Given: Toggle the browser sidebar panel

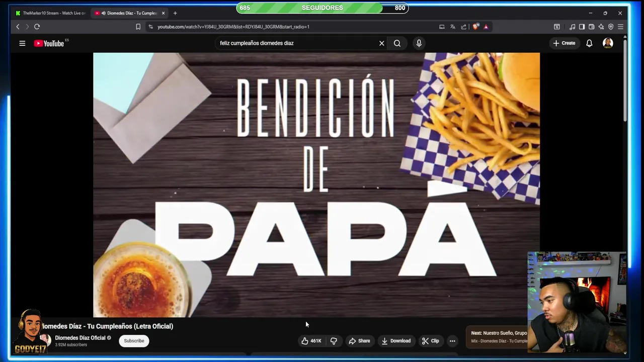Looking at the screenshot, I should pos(582,27).
